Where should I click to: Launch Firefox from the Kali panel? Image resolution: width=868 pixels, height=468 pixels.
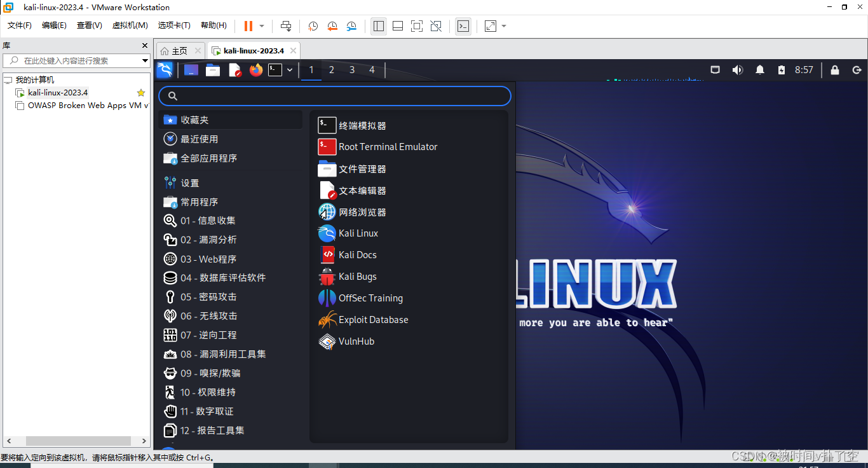tap(256, 70)
